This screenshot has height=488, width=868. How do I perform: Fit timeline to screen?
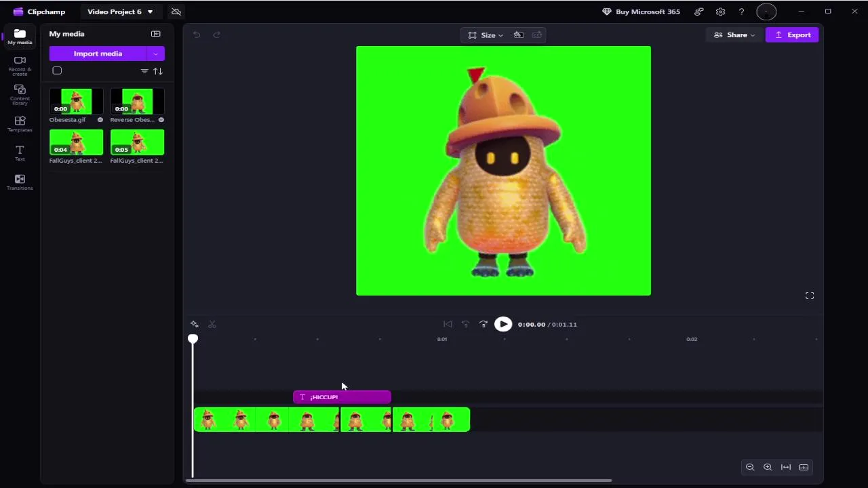point(786,467)
